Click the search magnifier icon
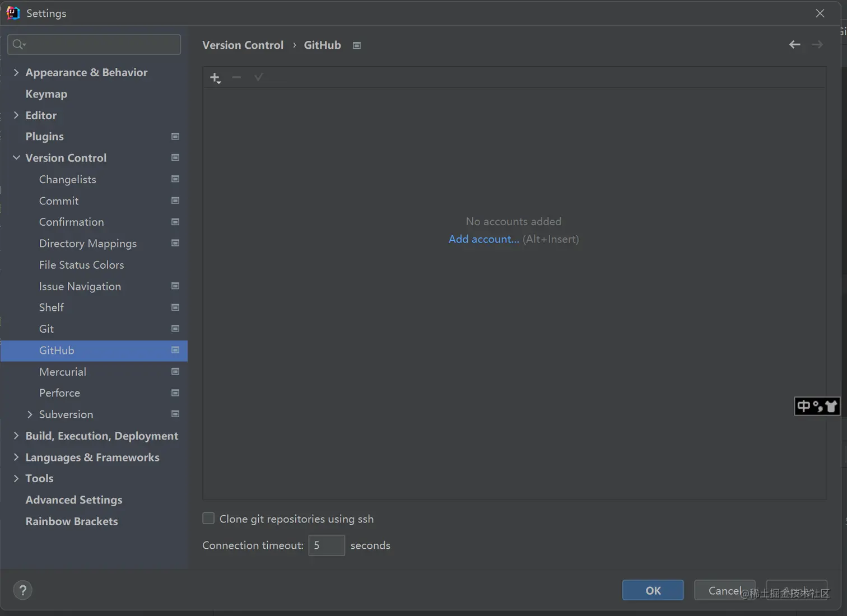This screenshot has height=616, width=847. (x=19, y=44)
